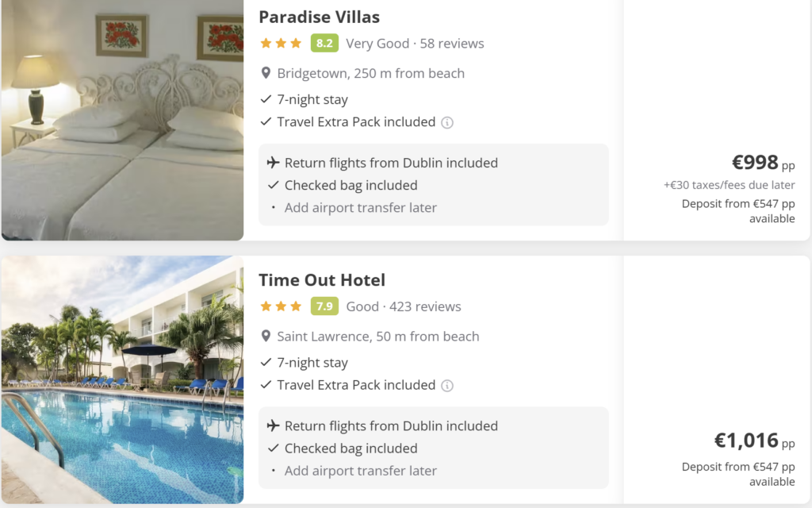Click the 7.9 rating badge for Time Out Hotel
The height and width of the screenshot is (508, 812).
pyautogui.click(x=324, y=306)
